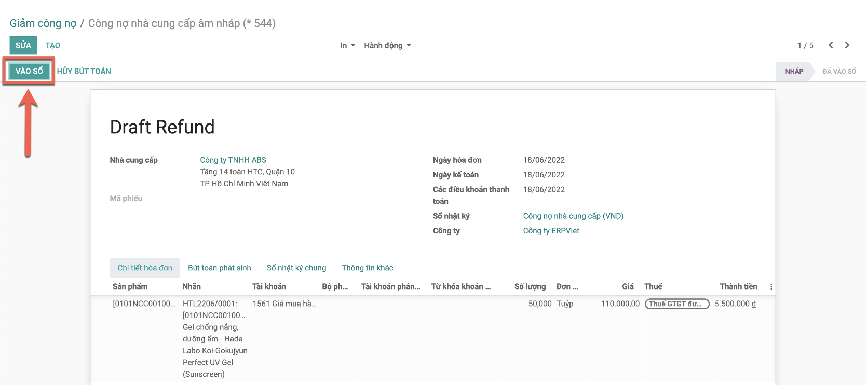Open the In print dropdown
Viewport: 868px width, 386px height.
(348, 46)
